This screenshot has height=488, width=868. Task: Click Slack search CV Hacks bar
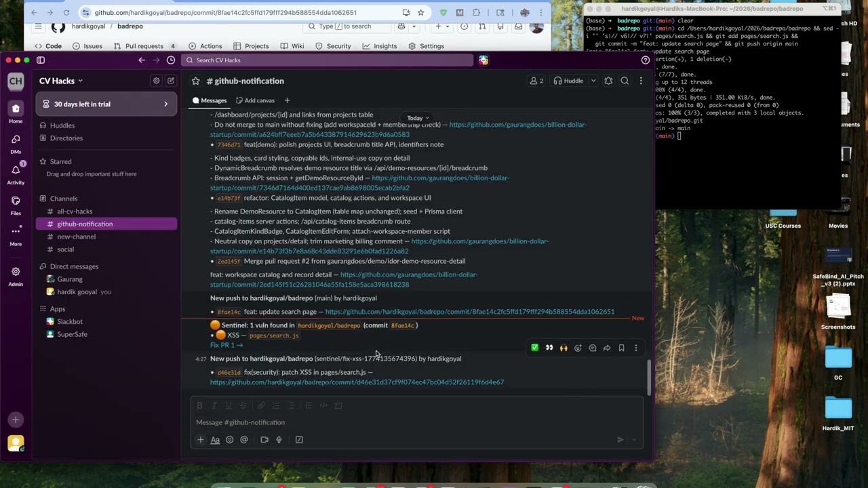click(328, 60)
